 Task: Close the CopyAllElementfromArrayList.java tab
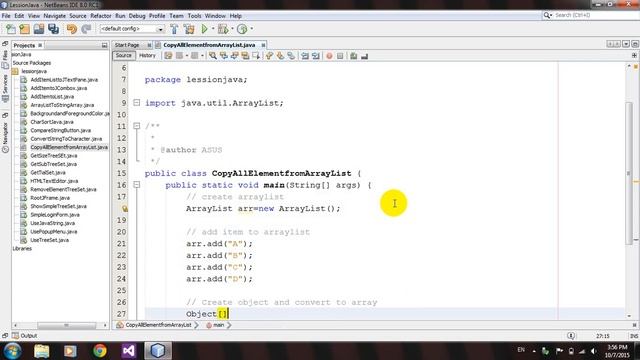(263, 45)
